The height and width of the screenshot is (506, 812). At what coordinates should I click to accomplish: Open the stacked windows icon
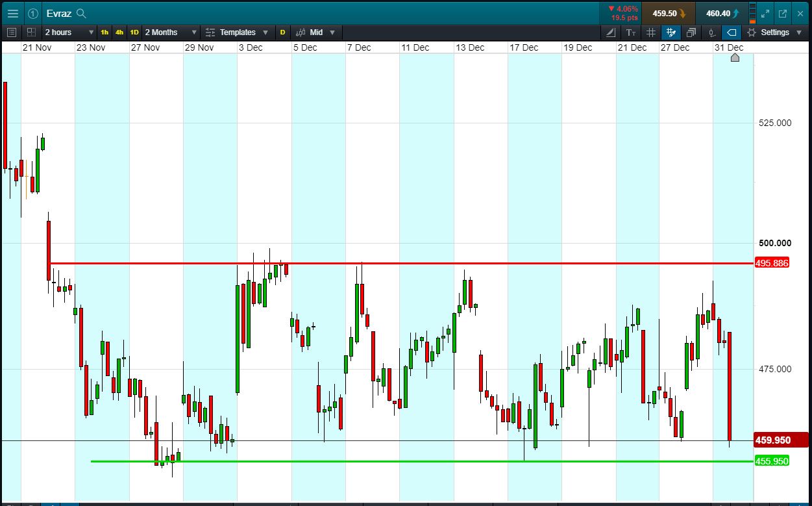[x=691, y=32]
